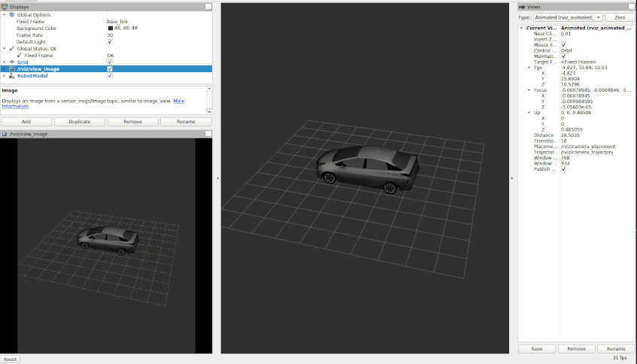Click the Views panel camera icon
This screenshot has height=364, width=637.
click(522, 7)
